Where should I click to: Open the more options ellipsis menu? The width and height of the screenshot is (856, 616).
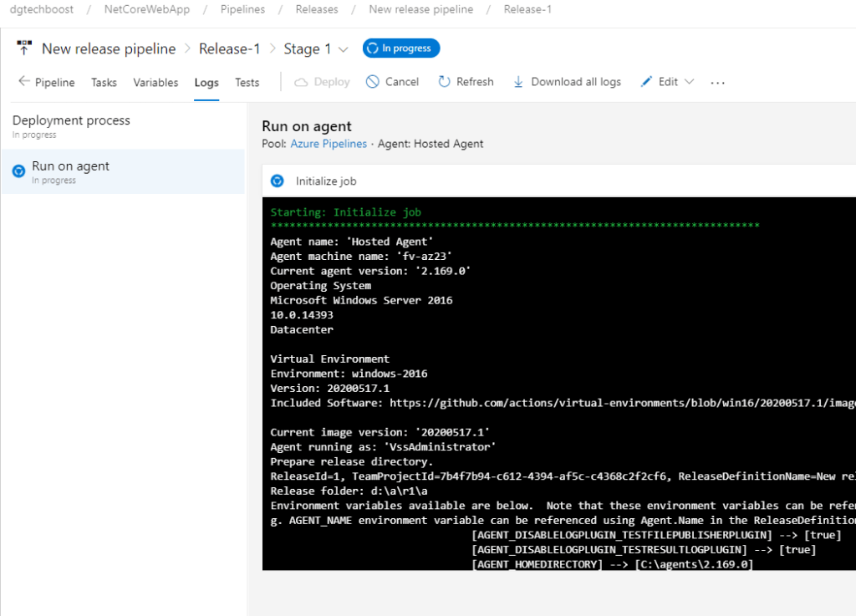tap(717, 82)
